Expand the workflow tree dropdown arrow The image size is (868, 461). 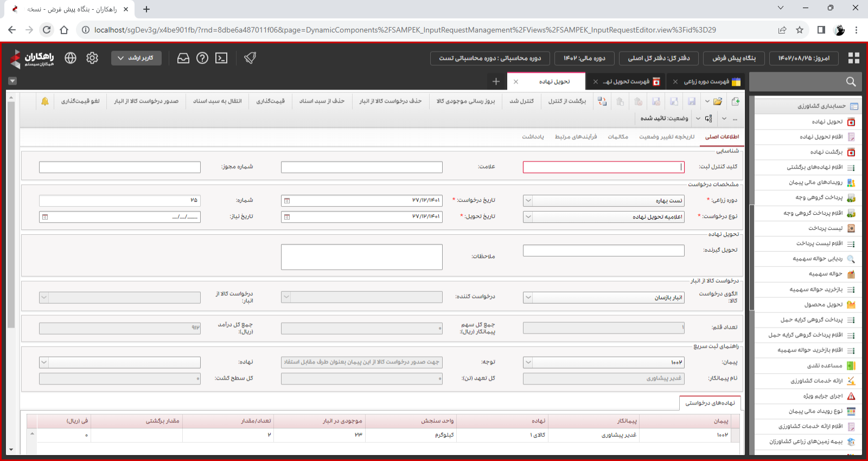tap(698, 118)
